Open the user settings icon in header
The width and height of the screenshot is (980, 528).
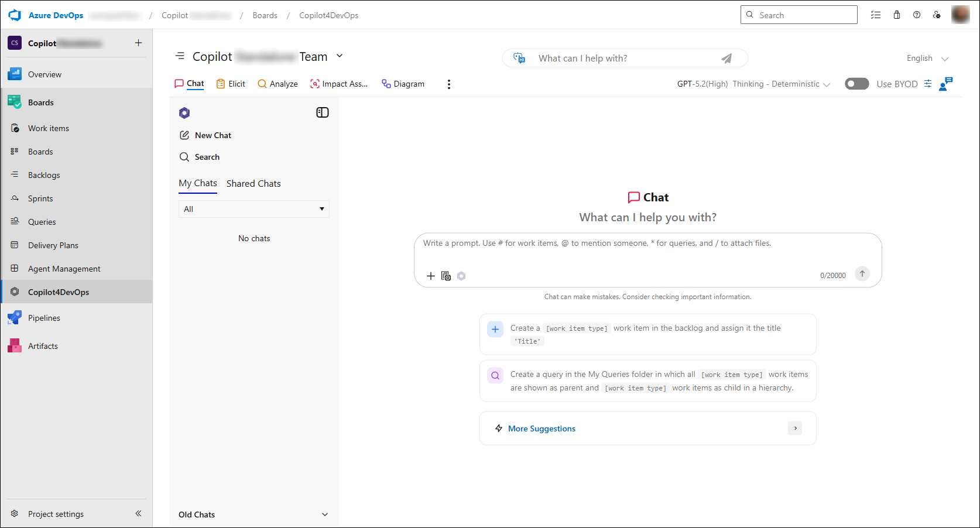click(937, 15)
